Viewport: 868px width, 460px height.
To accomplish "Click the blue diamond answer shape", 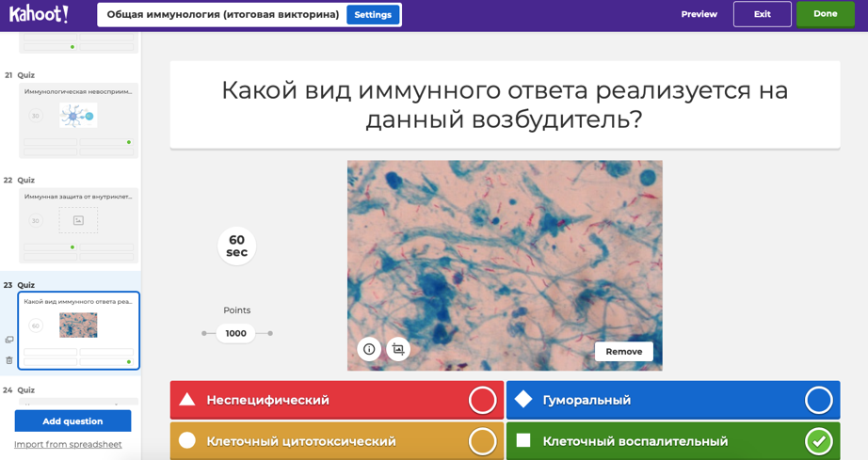I will click(x=523, y=400).
